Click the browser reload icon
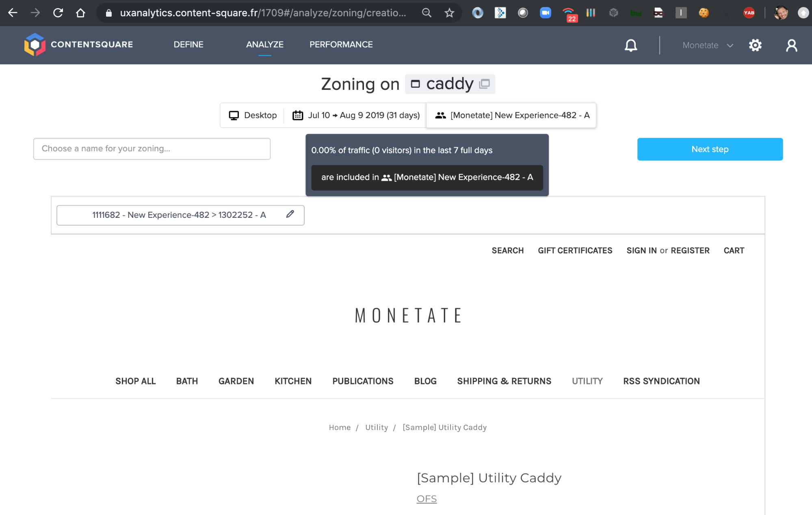 coord(58,13)
